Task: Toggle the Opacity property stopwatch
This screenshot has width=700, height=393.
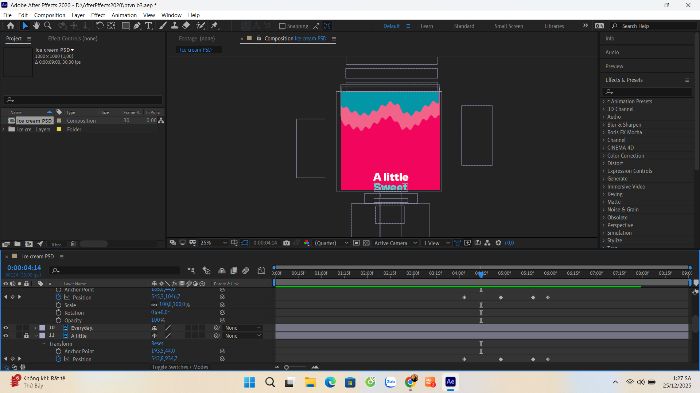Action: click(x=58, y=320)
